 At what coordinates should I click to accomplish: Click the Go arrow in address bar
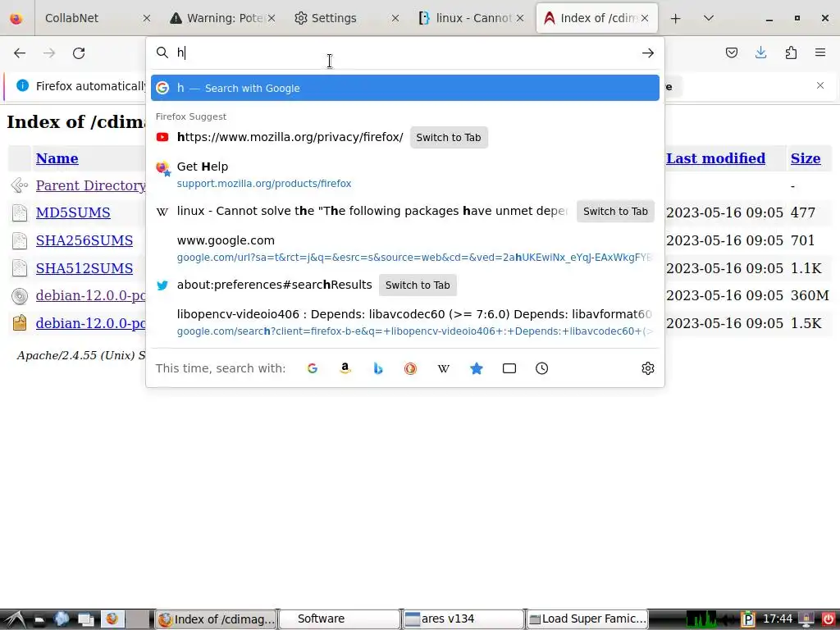pos(648,52)
